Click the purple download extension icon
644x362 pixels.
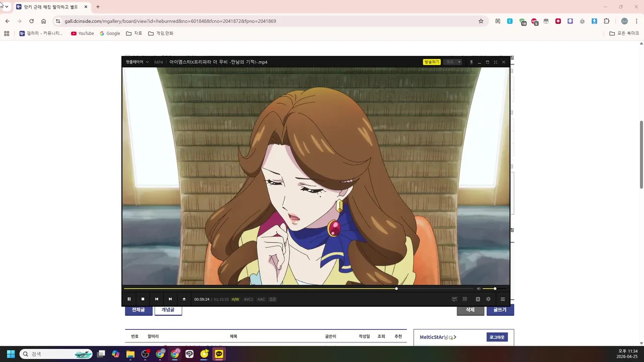tap(570, 21)
